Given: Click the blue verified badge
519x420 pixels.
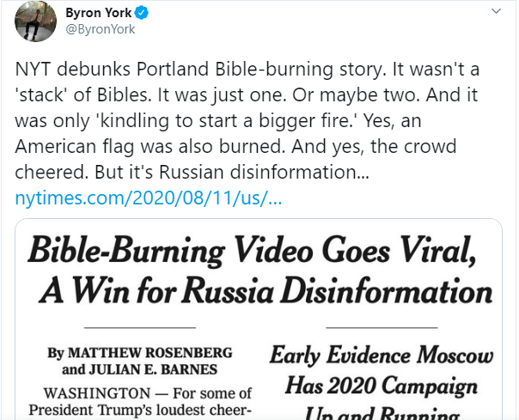Looking at the screenshot, I should 149,13.
